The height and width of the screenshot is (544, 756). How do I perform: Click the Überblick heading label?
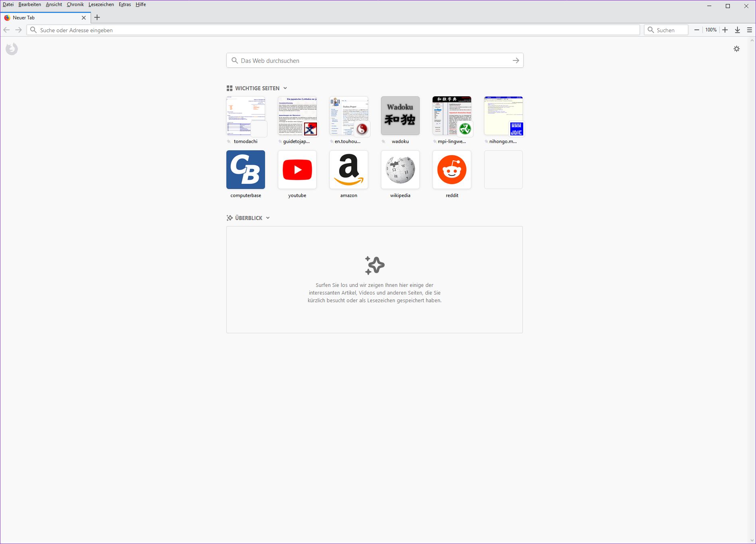pos(249,218)
